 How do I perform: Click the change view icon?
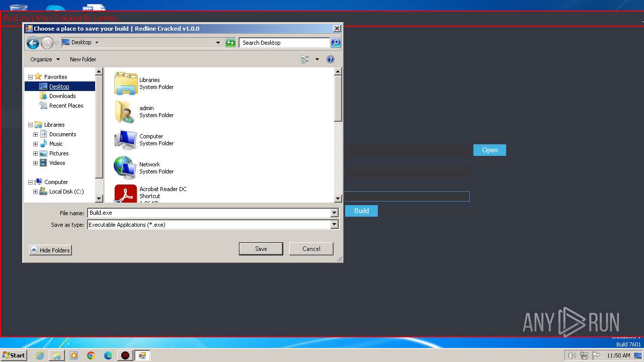point(305,59)
